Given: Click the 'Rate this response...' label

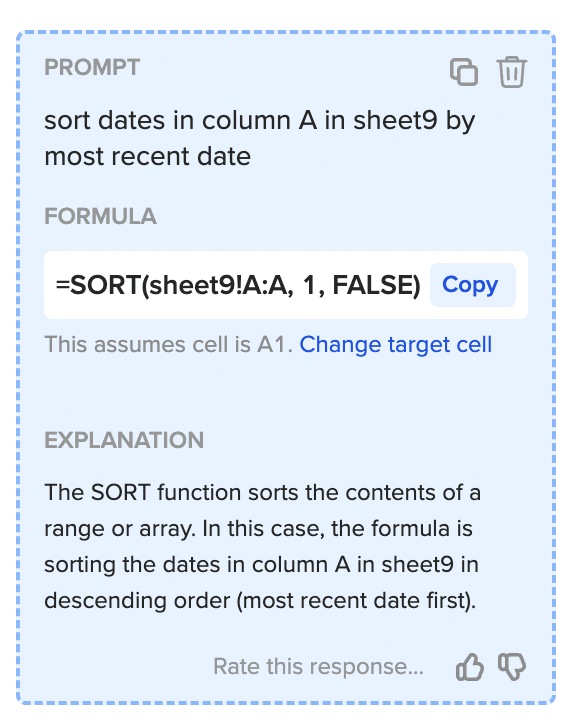Looking at the screenshot, I should pos(319,666).
